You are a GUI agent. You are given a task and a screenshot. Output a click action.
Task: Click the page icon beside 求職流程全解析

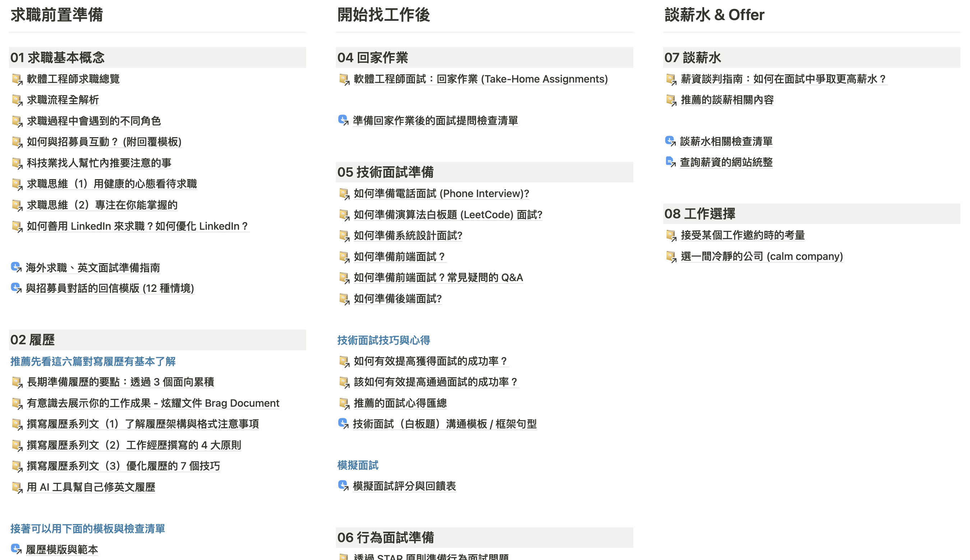17,100
